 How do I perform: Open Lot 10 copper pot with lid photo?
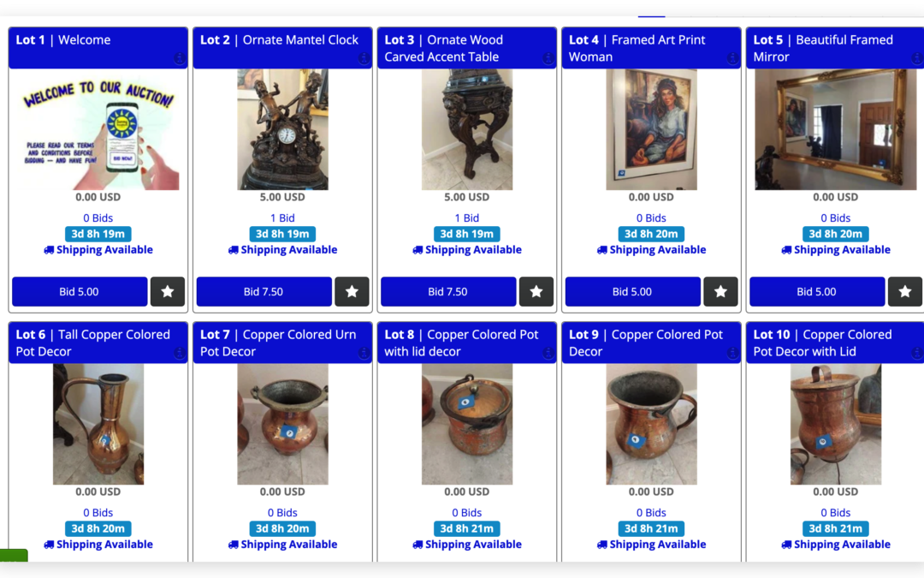pos(836,424)
